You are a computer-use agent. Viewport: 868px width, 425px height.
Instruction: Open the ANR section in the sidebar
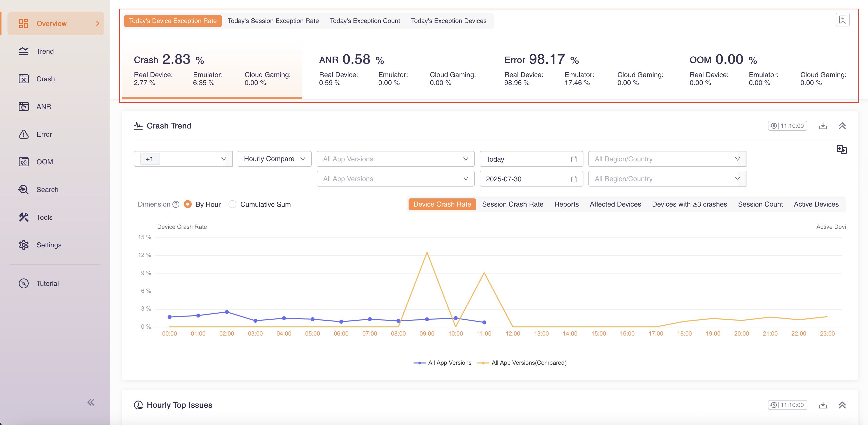point(43,106)
